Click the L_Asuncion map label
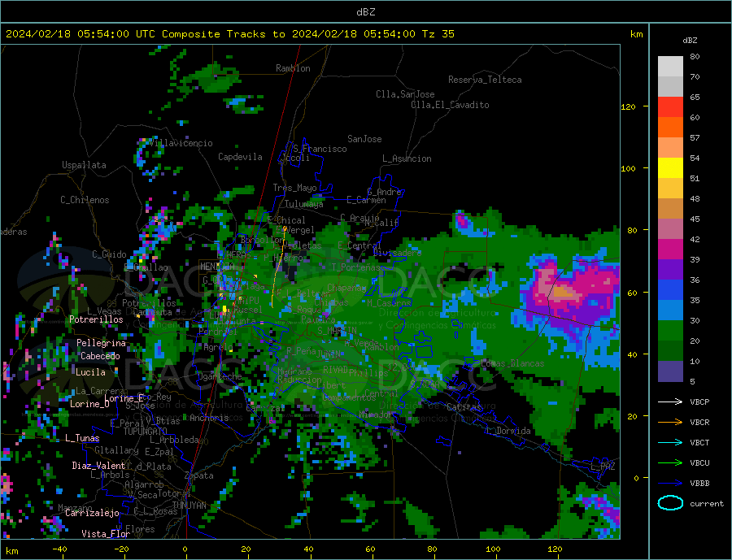 point(407,158)
